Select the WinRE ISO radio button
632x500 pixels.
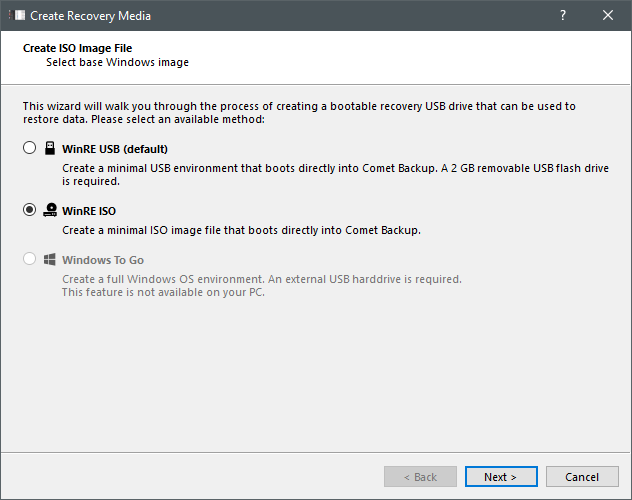point(29,210)
